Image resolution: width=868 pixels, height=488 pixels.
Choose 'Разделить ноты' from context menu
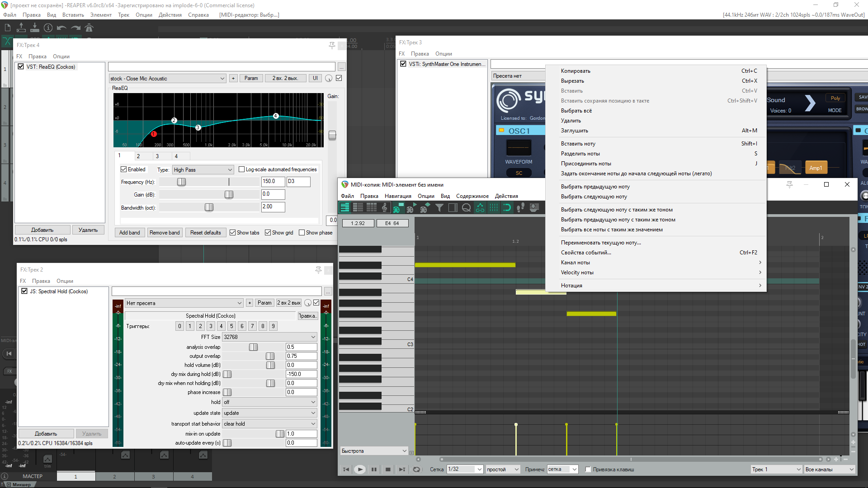pos(580,154)
